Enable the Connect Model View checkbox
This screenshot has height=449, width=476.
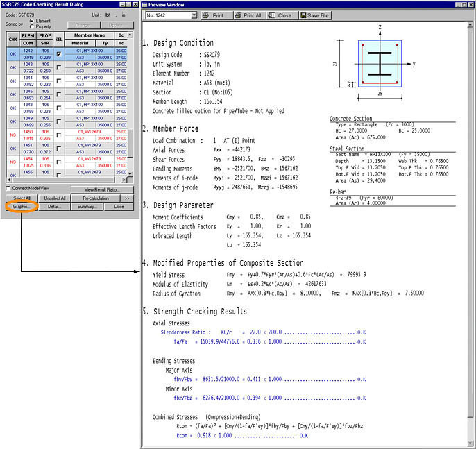(x=8, y=189)
